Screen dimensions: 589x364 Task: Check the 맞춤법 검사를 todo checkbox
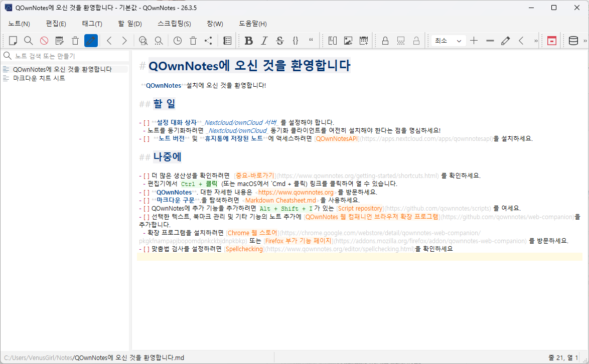[x=146, y=249]
